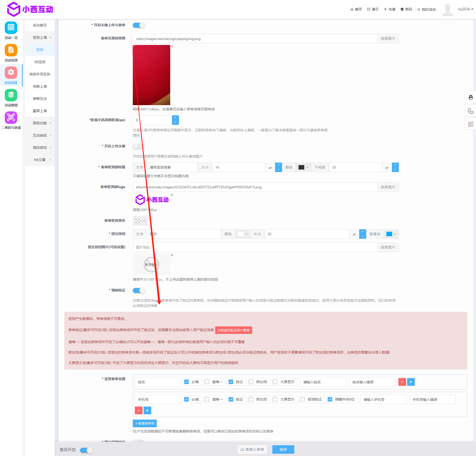Decrease 距离手机顶部距离 value with down arrow

[x=175, y=122]
